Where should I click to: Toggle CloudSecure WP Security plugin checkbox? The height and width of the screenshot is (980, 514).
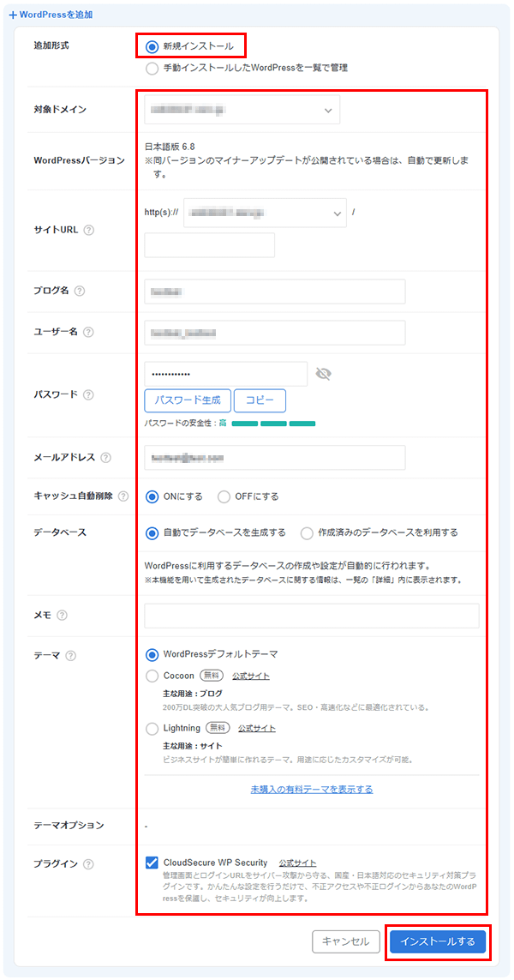click(x=152, y=863)
